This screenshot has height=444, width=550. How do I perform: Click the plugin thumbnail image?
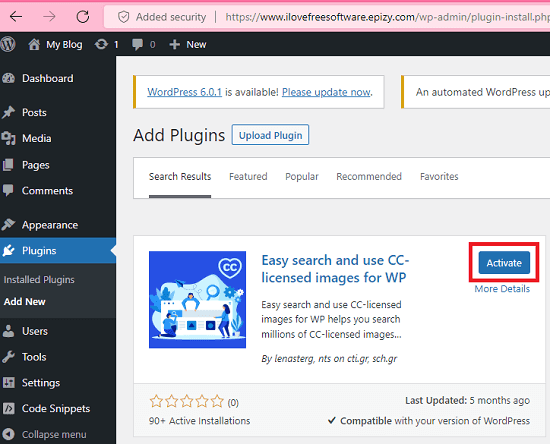[x=197, y=300]
